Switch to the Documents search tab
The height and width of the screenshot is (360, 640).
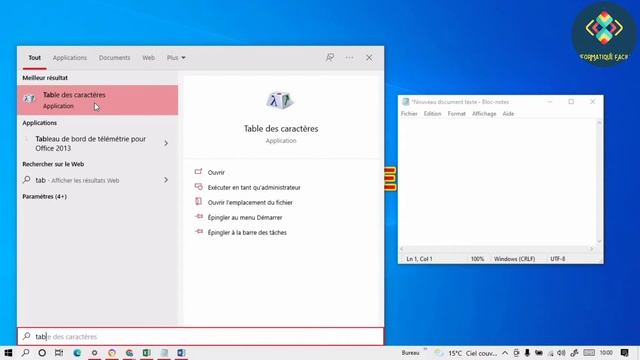(114, 58)
